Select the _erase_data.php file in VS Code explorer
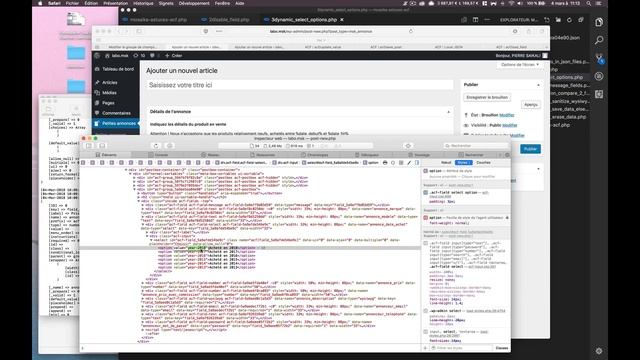640x360 pixels. (568, 117)
